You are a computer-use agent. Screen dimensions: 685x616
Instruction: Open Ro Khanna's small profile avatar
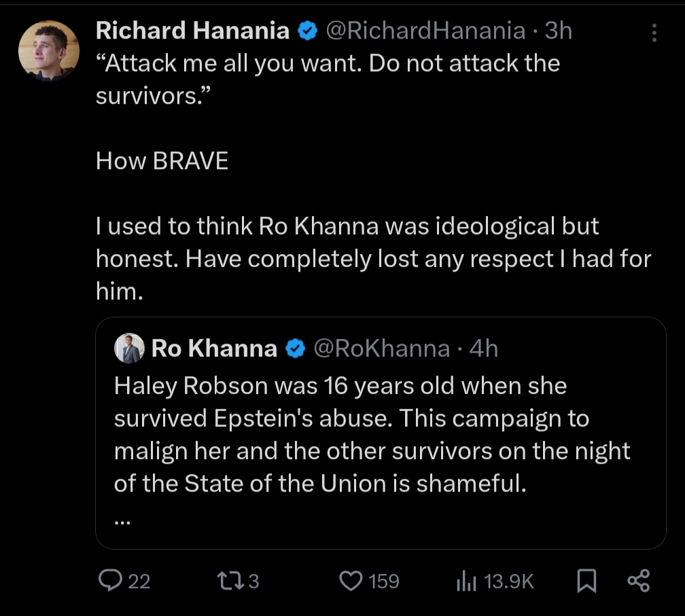point(130,348)
